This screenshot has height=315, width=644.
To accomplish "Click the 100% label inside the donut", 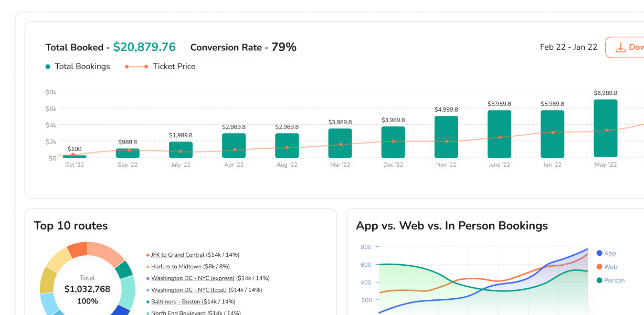I will pyautogui.click(x=87, y=301).
